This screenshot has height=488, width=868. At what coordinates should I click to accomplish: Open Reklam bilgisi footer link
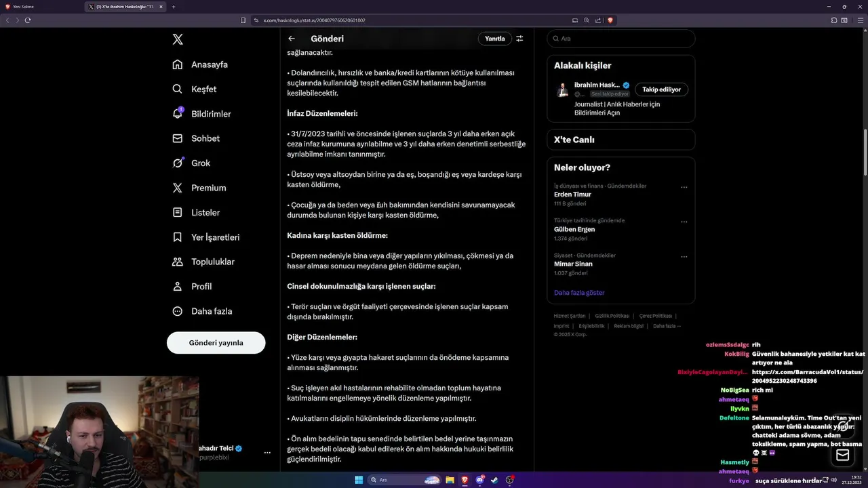(x=629, y=326)
